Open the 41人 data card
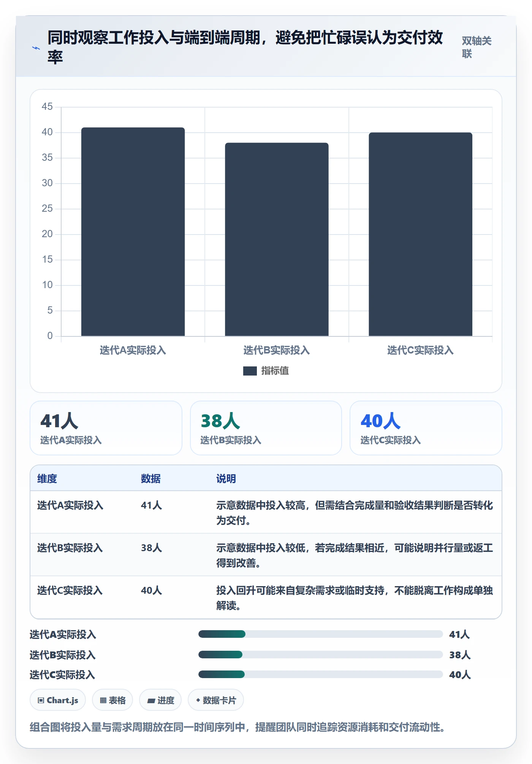Screen dimensions: 532x764 click(x=106, y=428)
